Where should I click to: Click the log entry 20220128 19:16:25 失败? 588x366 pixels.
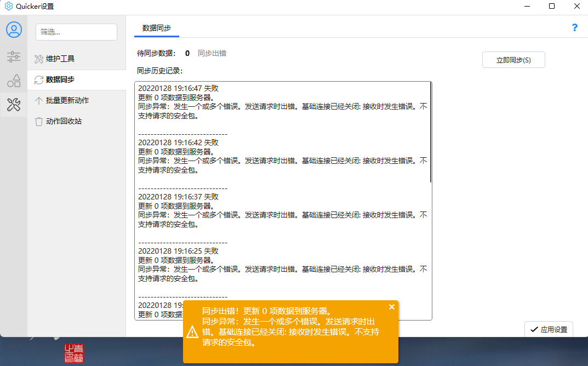(x=178, y=251)
